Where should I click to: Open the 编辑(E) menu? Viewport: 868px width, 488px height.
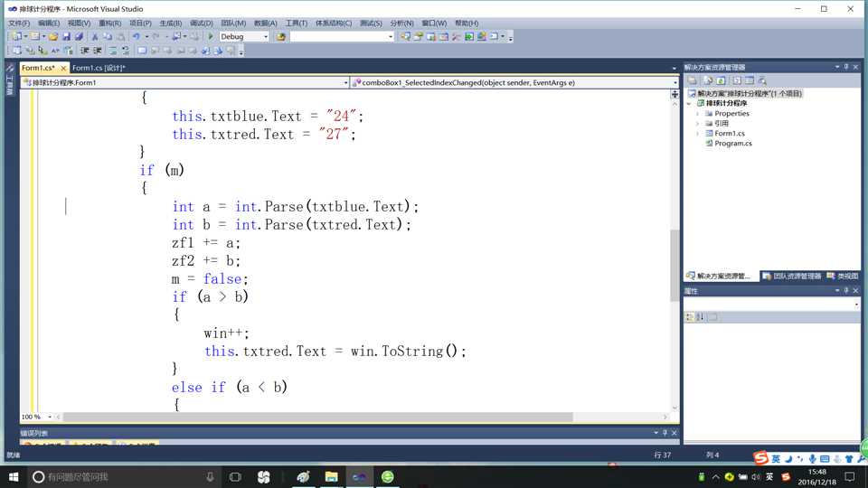(x=49, y=23)
